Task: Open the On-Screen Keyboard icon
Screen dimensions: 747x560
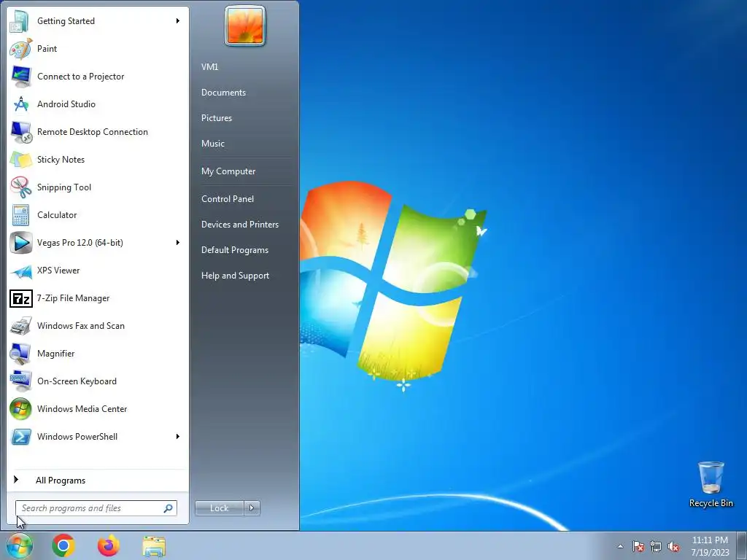Action: click(21, 381)
